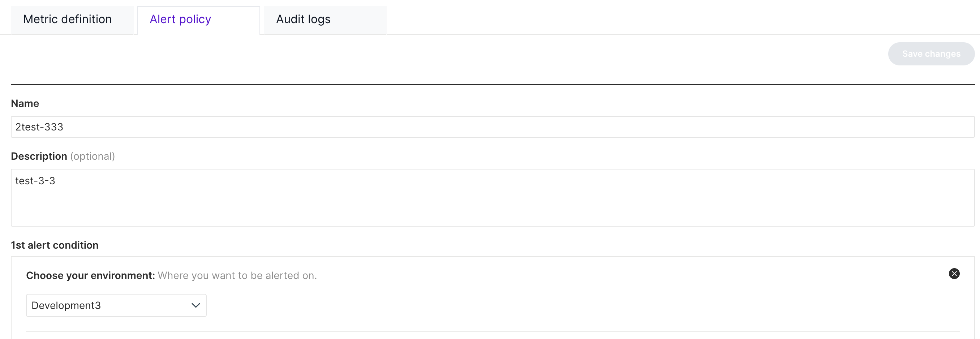980x339 pixels.
Task: Select the Alert policy tab
Action: tap(180, 20)
